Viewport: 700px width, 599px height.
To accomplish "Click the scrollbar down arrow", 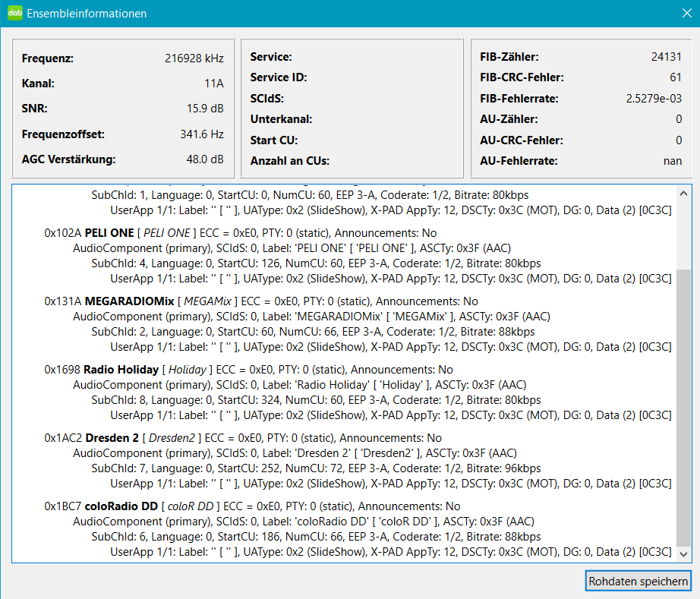I will (684, 554).
